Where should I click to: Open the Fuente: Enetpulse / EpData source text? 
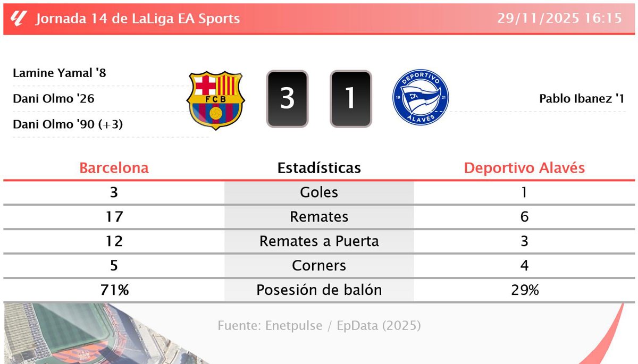[319, 325]
